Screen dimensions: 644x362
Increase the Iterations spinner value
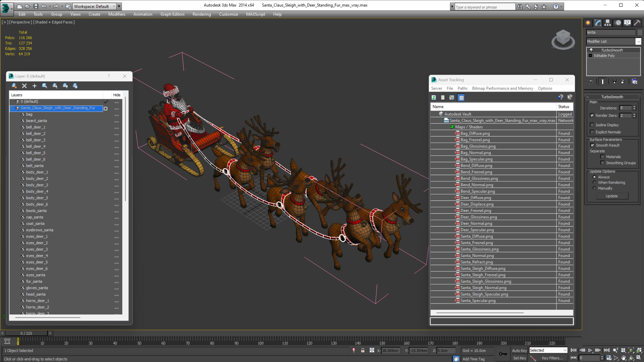pyautogui.click(x=634, y=106)
